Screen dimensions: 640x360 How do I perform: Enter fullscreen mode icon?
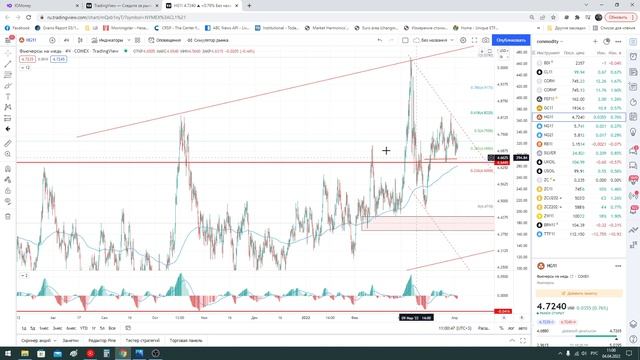coord(474,40)
